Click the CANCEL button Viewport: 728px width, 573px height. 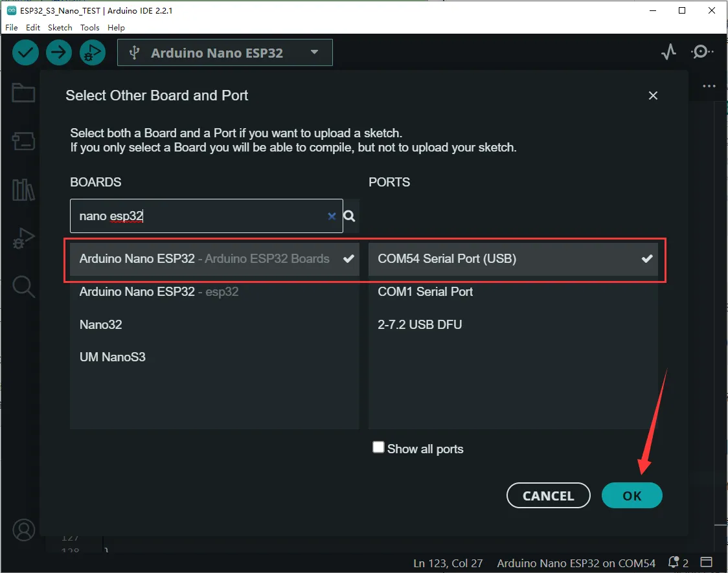click(x=549, y=495)
